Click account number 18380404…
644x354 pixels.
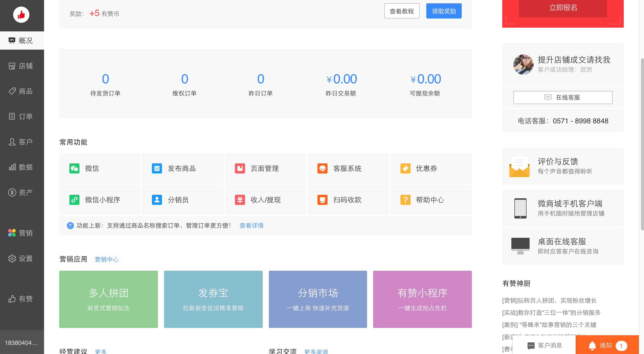21,343
